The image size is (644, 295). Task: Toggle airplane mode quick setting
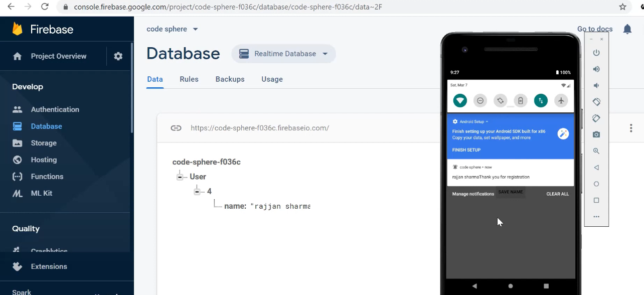pos(561,101)
